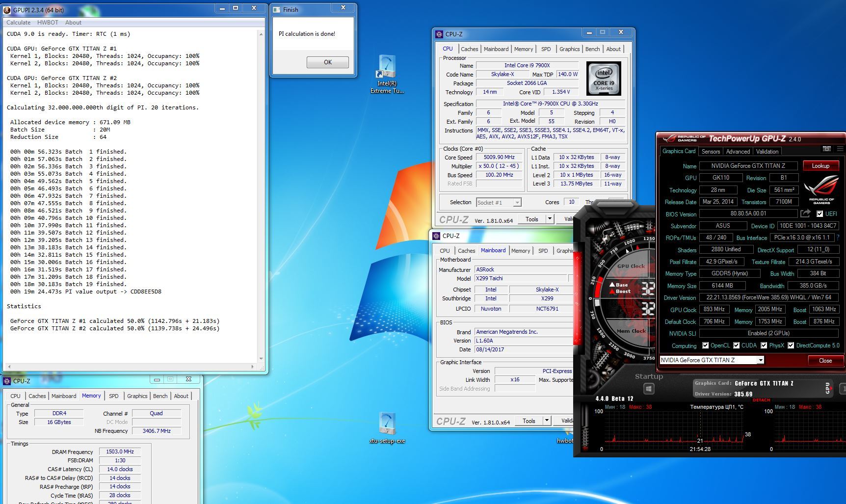This screenshot has width=846, height=504.
Task: Open the Graphics tab in the CPU-Z Memory window
Action: [x=137, y=396]
